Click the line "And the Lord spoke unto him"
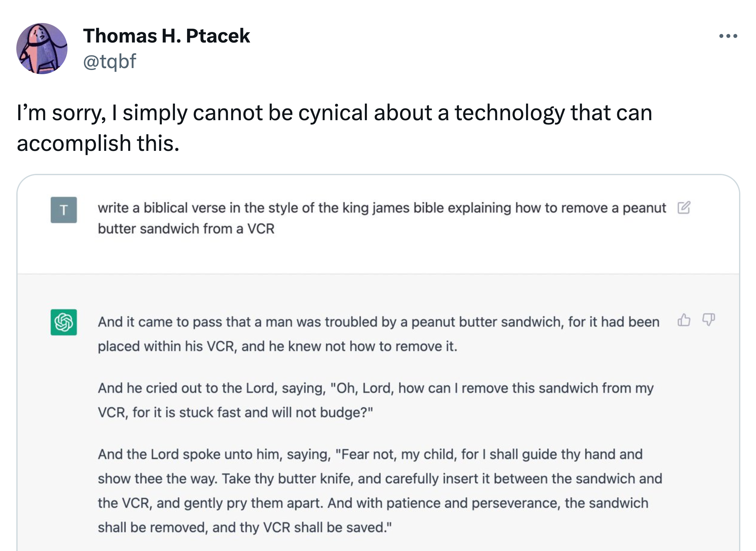This screenshot has height=551, width=756. coord(370,454)
